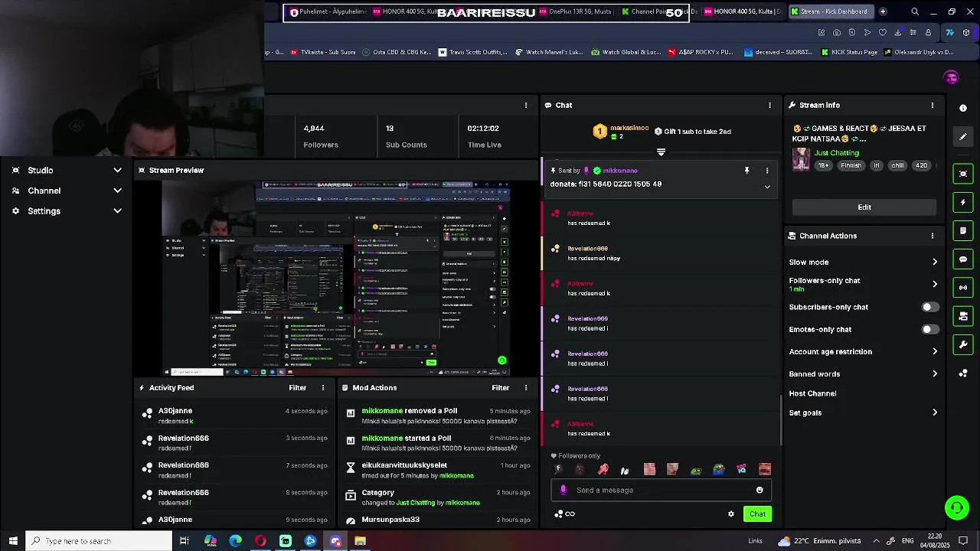Open the emoji picker in the message box

pos(759,490)
